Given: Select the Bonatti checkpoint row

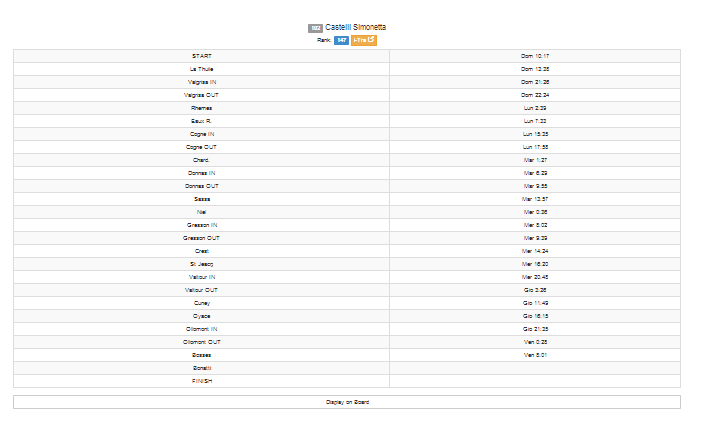Looking at the screenshot, I should [x=347, y=368].
